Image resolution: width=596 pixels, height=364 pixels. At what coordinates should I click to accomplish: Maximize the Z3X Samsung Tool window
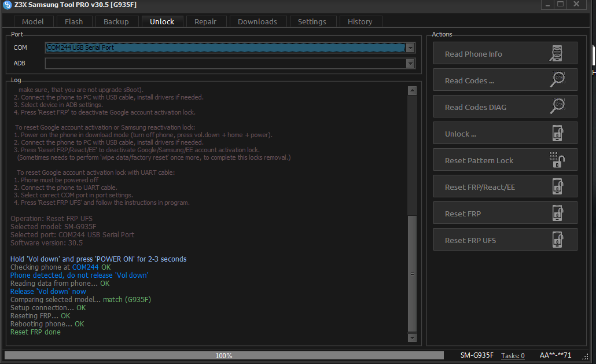tap(560, 5)
